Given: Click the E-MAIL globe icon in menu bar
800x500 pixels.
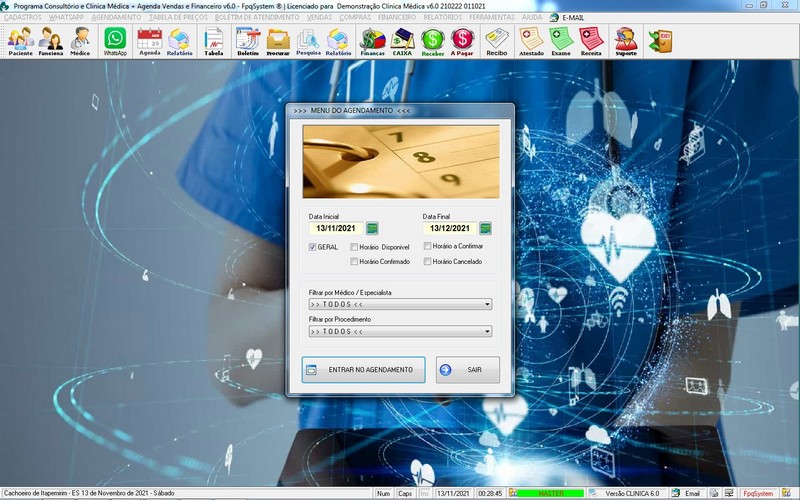Looking at the screenshot, I should coord(554,17).
